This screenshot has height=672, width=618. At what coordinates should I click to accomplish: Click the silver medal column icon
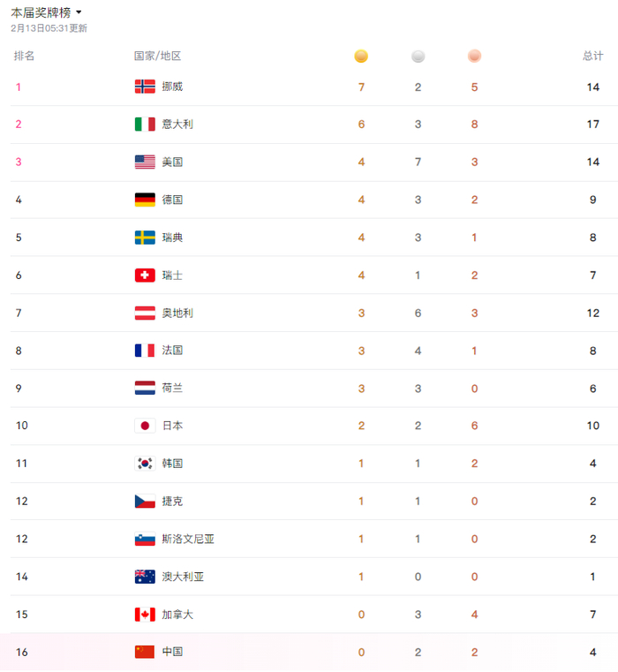[x=418, y=57]
